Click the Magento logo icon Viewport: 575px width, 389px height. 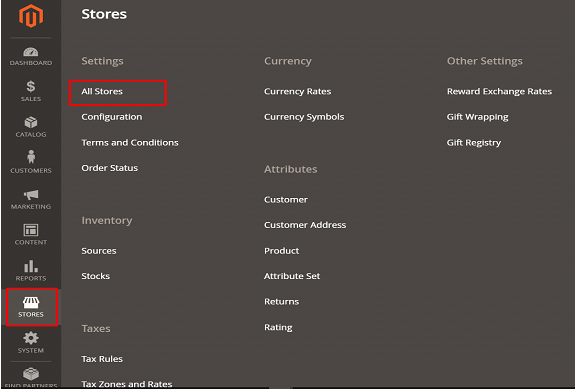(31, 16)
